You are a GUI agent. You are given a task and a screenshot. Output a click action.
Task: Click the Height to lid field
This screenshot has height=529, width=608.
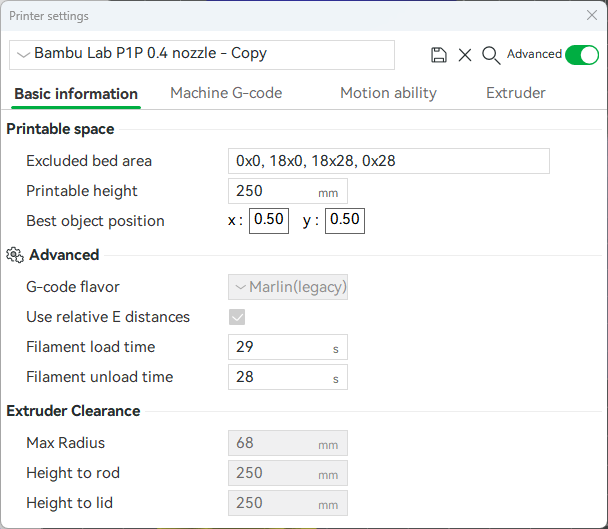[288, 503]
